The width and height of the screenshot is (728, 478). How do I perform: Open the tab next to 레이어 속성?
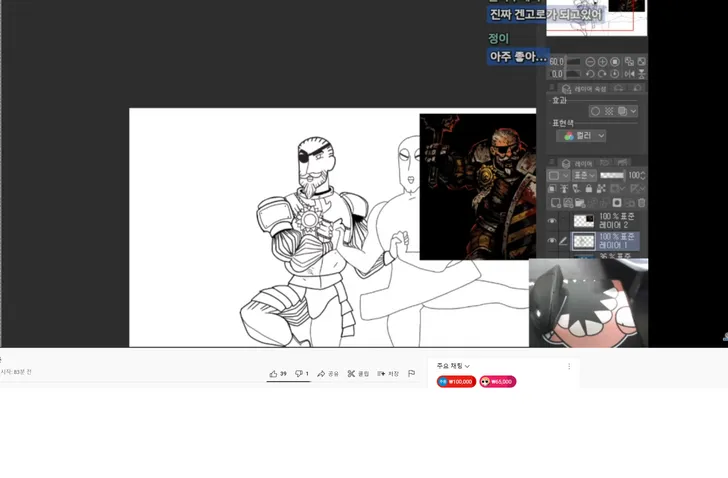click(619, 88)
